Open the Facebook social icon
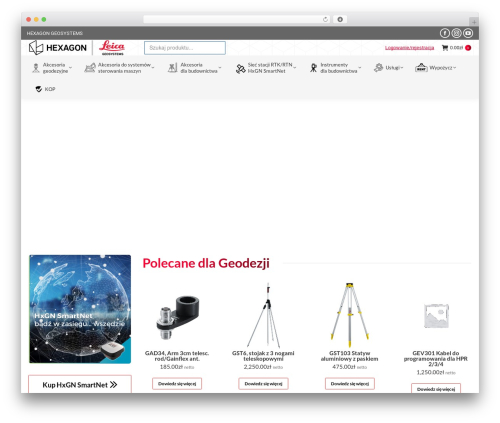Image resolution: width=500 pixels, height=423 pixels. (x=444, y=33)
